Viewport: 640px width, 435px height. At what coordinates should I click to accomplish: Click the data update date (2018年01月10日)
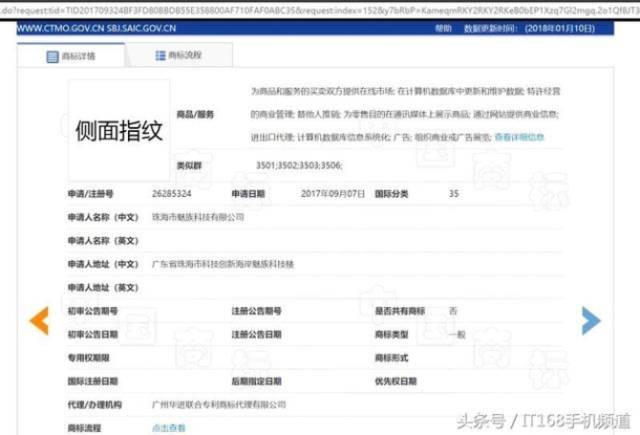560,28
